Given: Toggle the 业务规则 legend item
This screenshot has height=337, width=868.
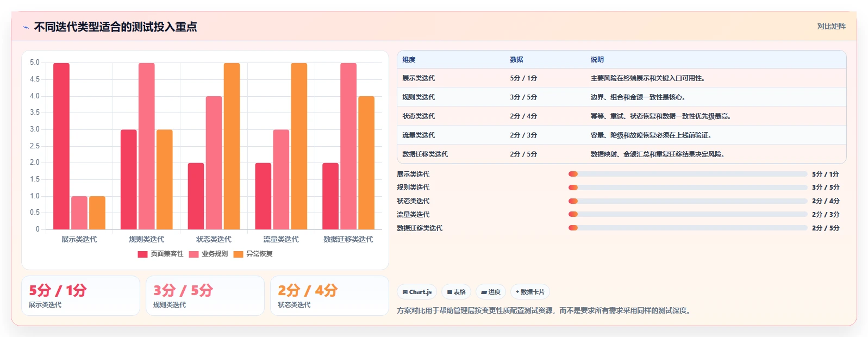Looking at the screenshot, I should [x=209, y=254].
